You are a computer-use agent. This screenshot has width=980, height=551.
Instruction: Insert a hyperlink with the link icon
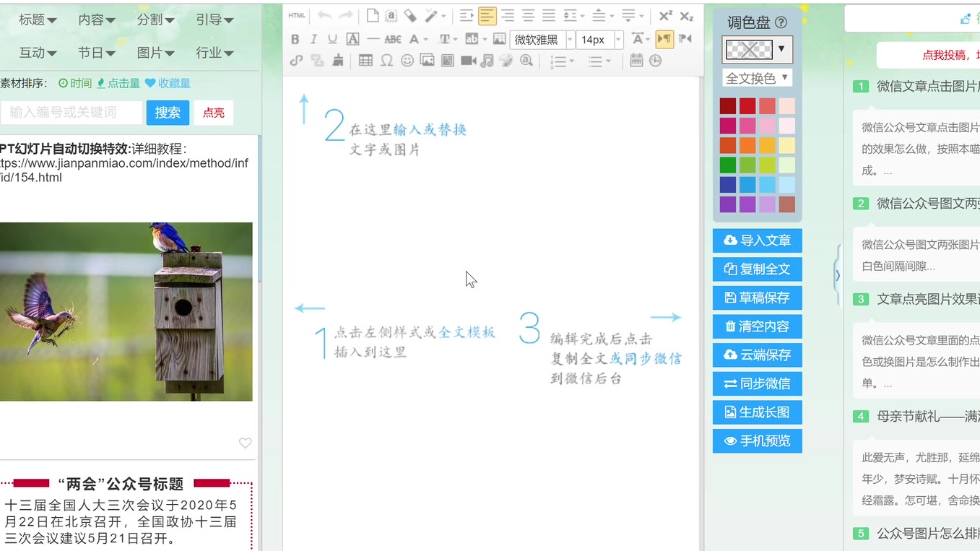296,61
